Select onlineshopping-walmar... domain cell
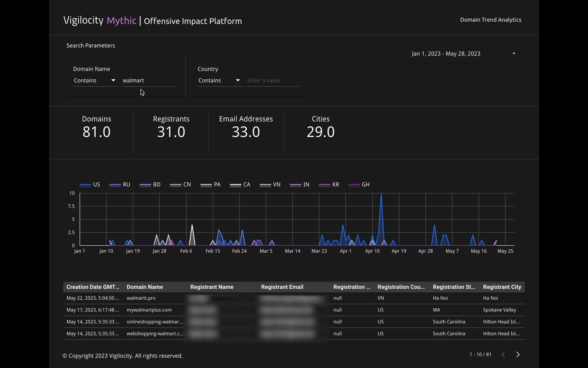 coord(154,322)
